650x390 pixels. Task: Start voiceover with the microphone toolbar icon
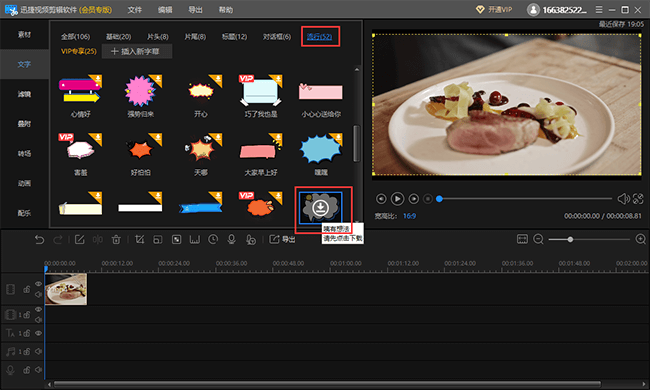232,240
